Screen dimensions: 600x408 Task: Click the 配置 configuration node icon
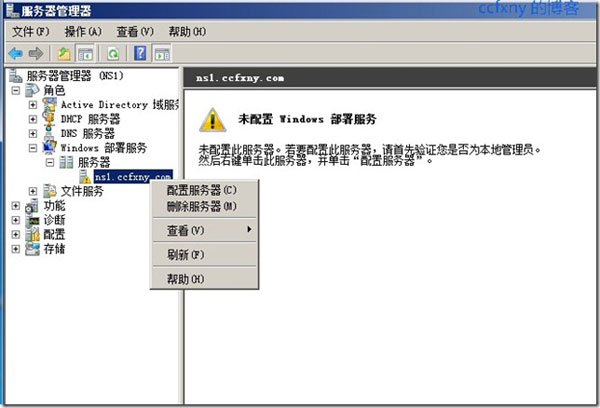32,234
